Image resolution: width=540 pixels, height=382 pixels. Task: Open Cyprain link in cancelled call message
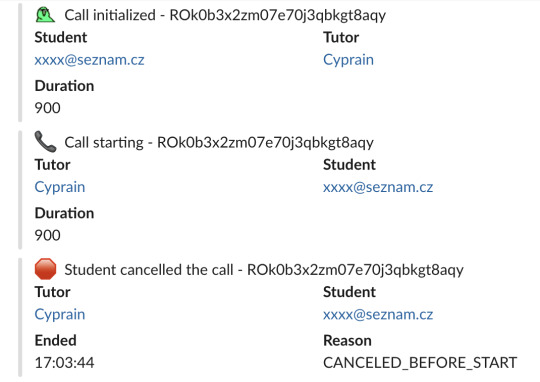(60, 314)
